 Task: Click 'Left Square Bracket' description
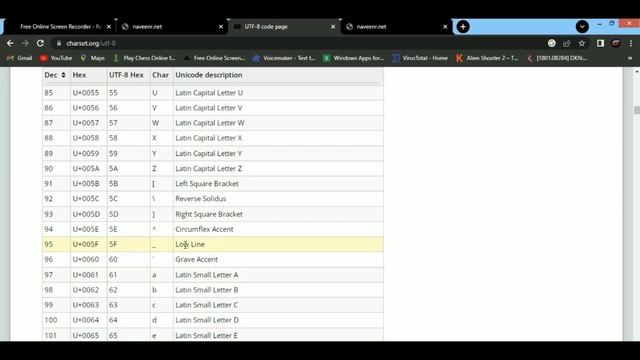coord(207,184)
